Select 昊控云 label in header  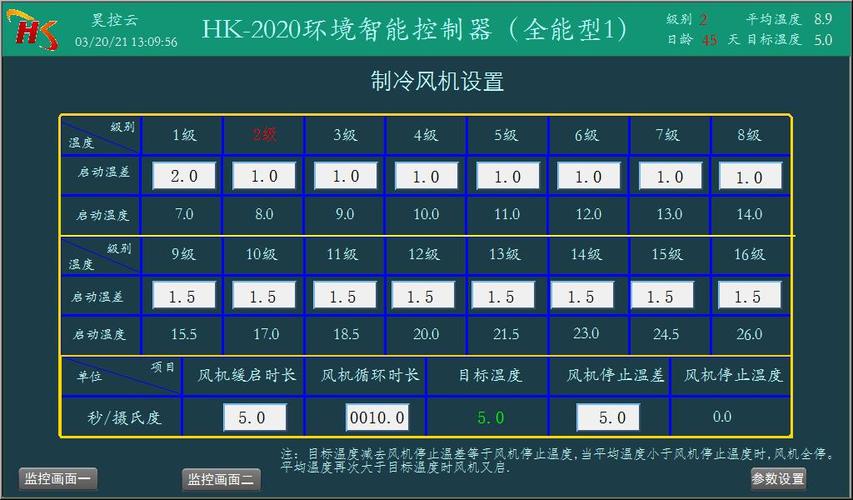point(115,20)
